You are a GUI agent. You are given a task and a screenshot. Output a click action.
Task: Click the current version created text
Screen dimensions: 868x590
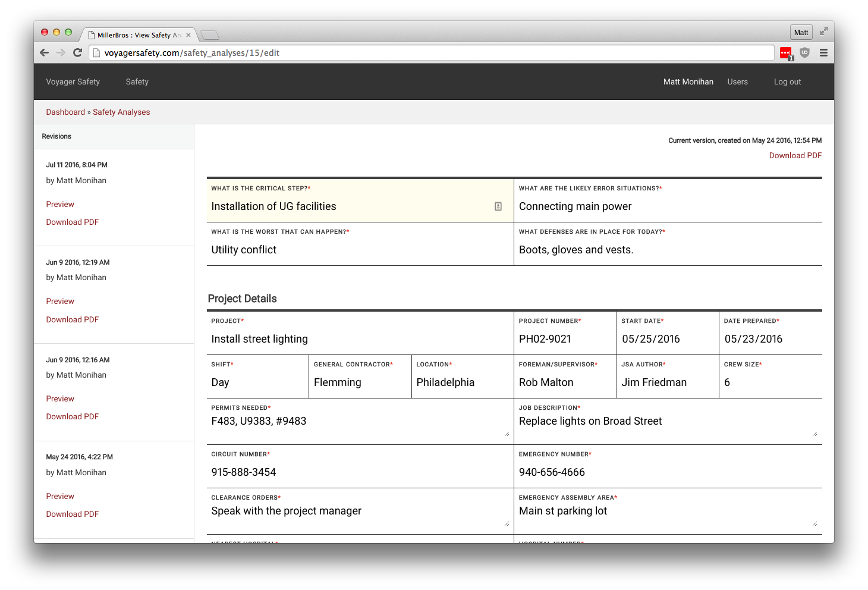745,140
